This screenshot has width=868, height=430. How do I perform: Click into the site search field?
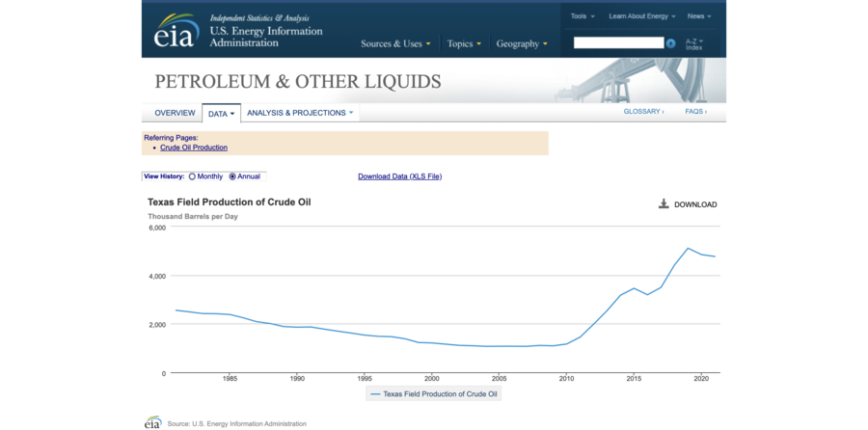618,43
